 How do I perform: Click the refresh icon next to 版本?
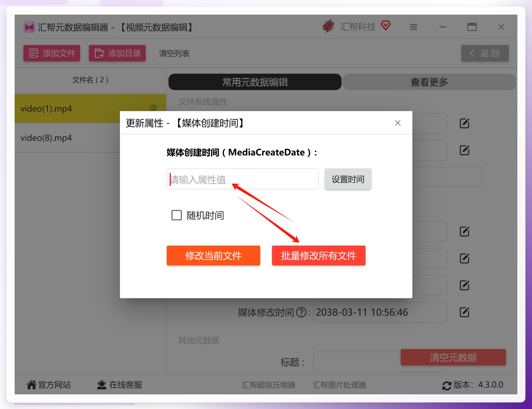click(x=447, y=386)
